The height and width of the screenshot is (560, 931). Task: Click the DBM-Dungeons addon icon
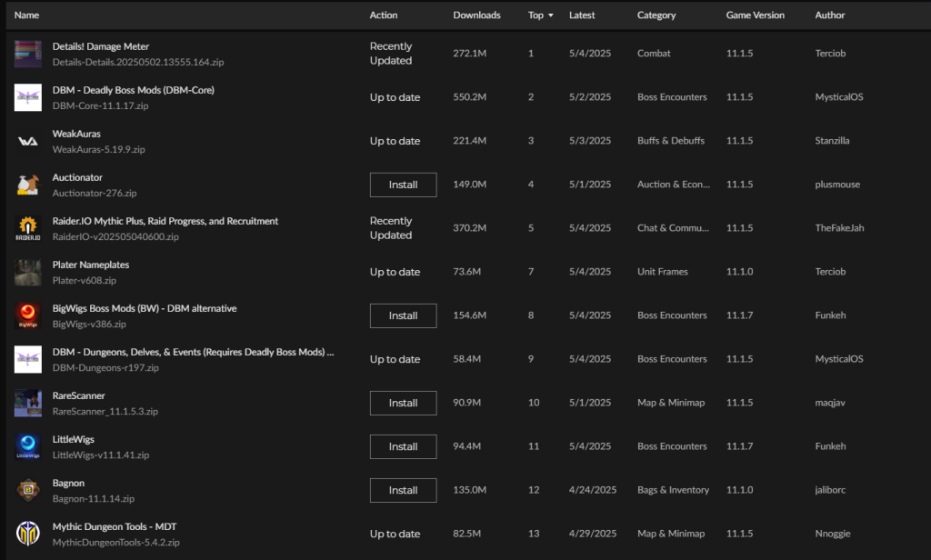[28, 359]
